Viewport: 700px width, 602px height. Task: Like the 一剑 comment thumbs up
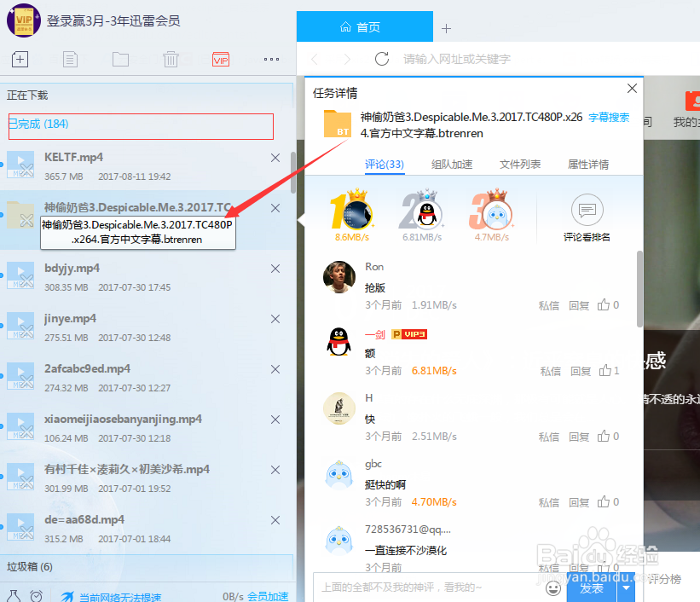(x=605, y=370)
